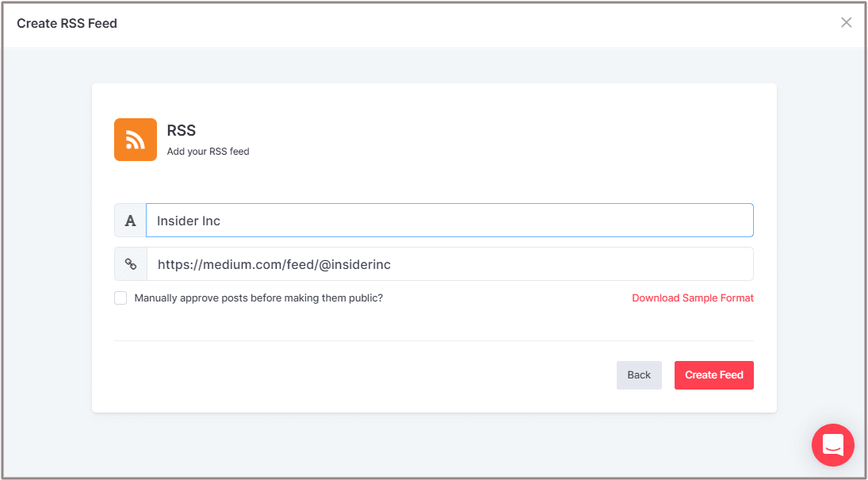
Task: Open the Download Sample Format link
Action: [x=692, y=298]
